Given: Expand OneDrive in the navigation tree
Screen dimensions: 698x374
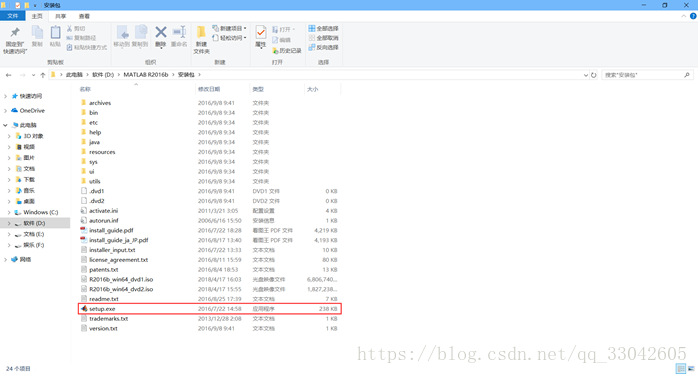Looking at the screenshot, I should [x=5, y=110].
